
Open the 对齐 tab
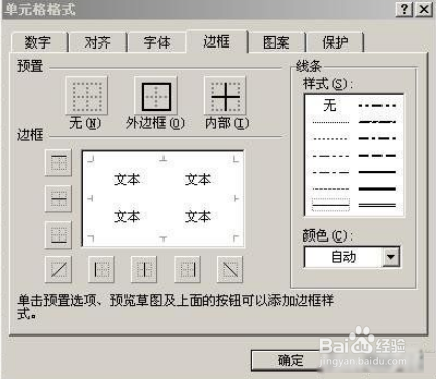tap(97, 43)
